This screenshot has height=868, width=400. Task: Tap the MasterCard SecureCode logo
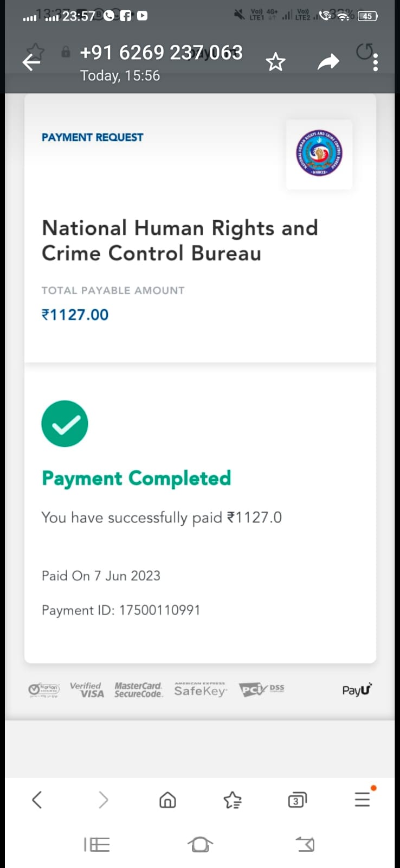(x=138, y=690)
